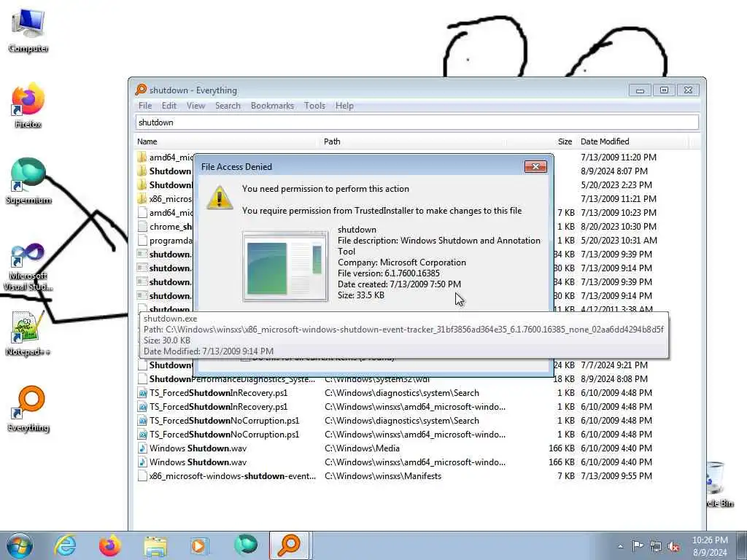Click the Everything window title icon
This screenshot has height=560, width=747.
[x=141, y=90]
